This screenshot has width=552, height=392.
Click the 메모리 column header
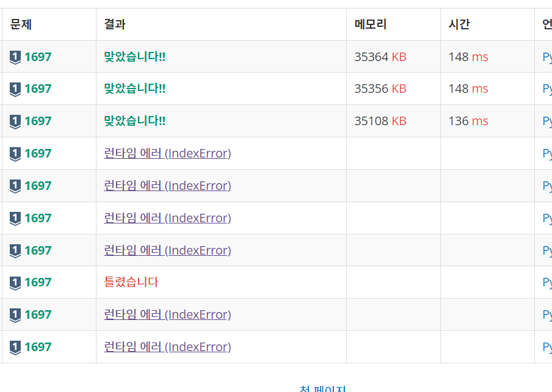click(x=368, y=24)
